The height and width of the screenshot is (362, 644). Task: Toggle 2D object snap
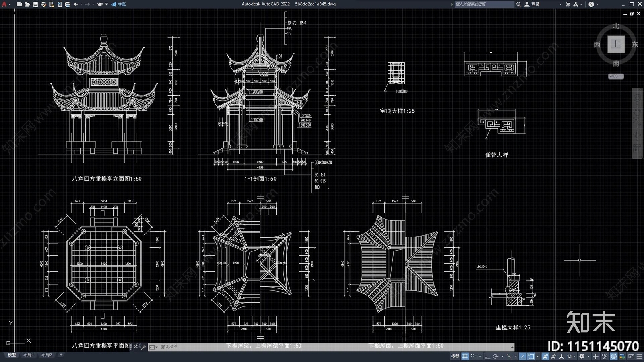tap(531, 356)
